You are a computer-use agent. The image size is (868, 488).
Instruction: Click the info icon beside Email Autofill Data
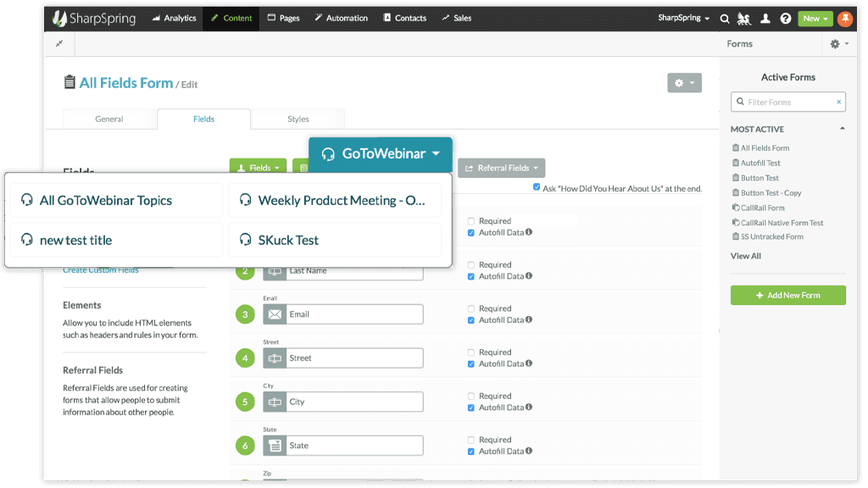[529, 319]
